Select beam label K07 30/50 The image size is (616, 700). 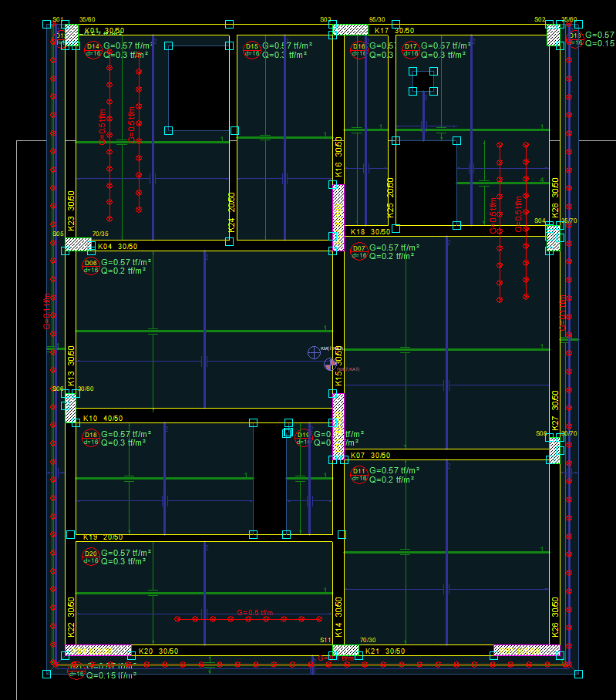coord(370,456)
